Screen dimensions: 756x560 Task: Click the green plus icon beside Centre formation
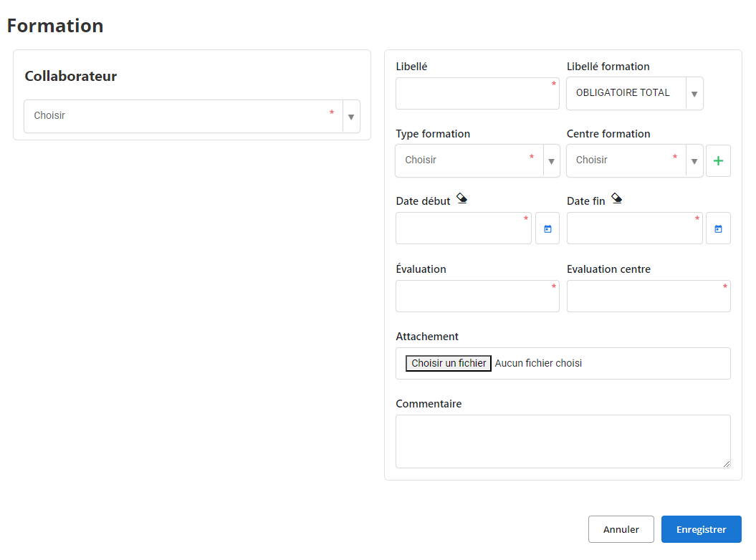[x=718, y=161]
